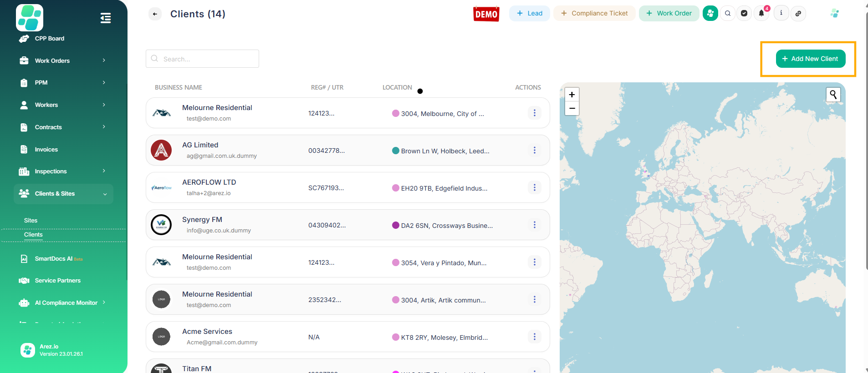Open the notifications bell

tap(761, 13)
